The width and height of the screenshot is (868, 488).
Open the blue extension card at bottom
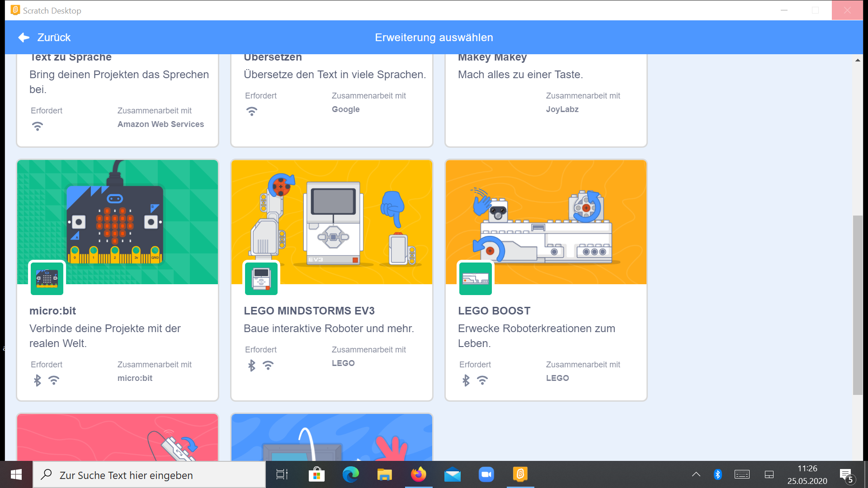pyautogui.click(x=332, y=437)
